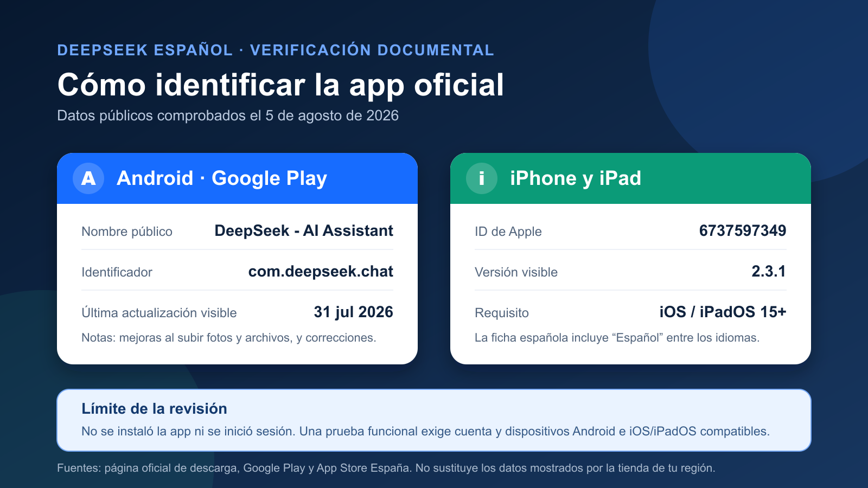Screen dimensions: 868x488
Task: Click the round "A" Android icon
Action: point(88,178)
